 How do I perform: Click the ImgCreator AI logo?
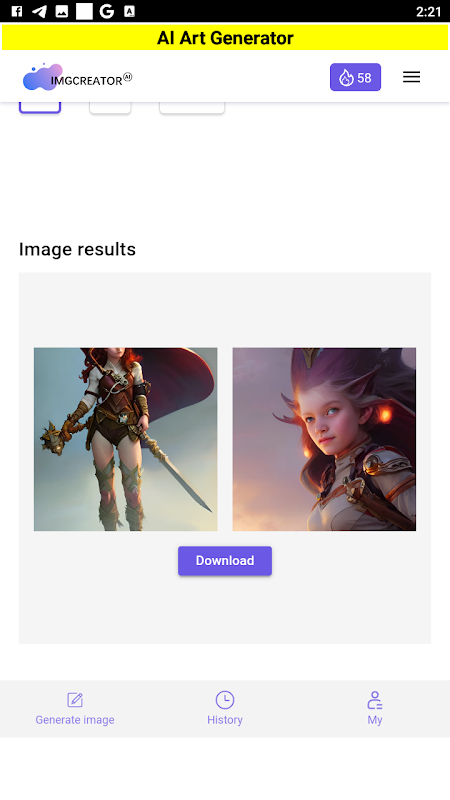[x=78, y=78]
